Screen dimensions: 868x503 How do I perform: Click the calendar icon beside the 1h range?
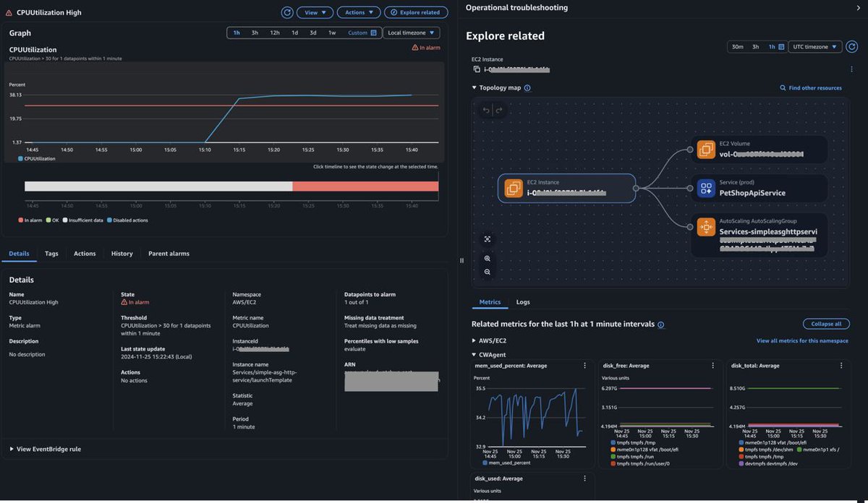782,46
